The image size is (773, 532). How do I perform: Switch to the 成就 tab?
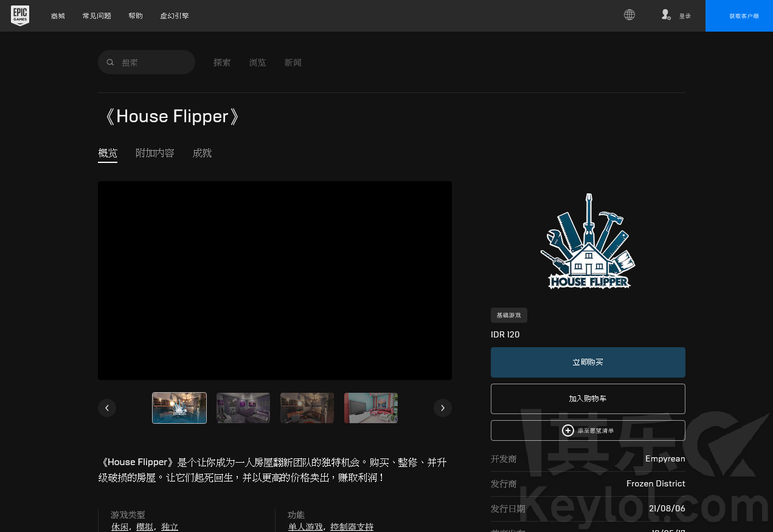[x=202, y=153]
